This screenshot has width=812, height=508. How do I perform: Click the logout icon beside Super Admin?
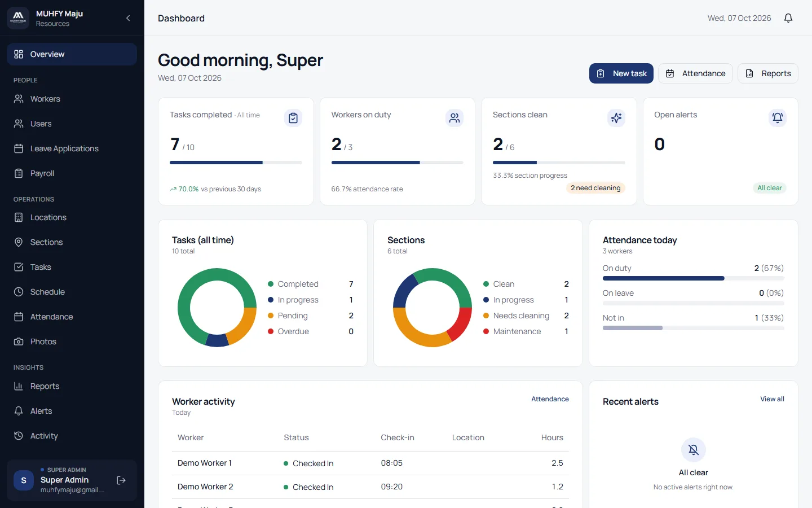(121, 480)
